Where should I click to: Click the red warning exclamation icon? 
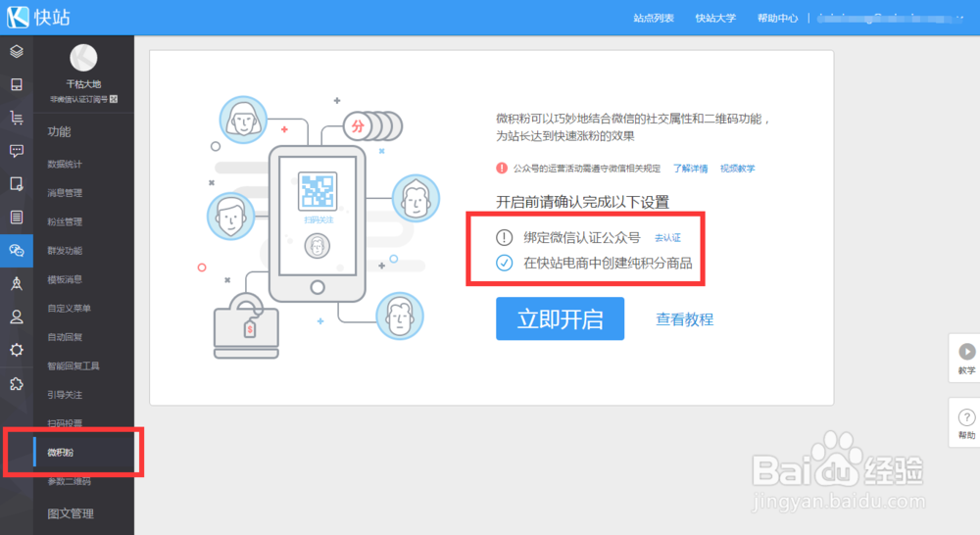502,169
